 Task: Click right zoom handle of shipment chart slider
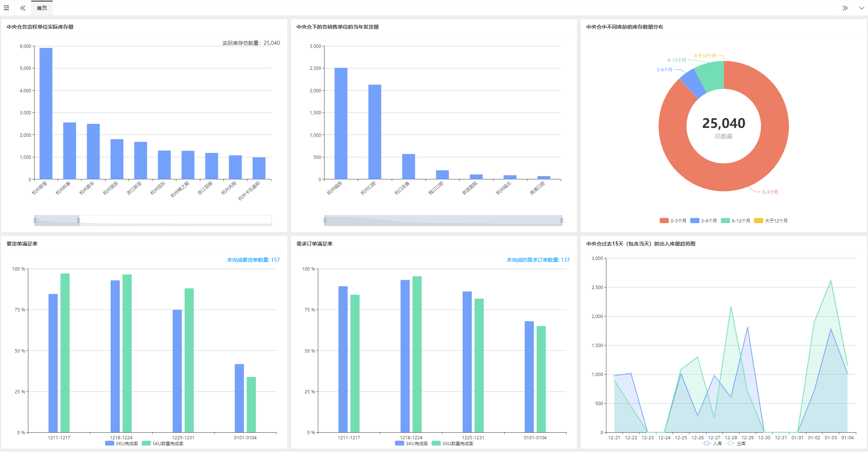click(x=562, y=220)
